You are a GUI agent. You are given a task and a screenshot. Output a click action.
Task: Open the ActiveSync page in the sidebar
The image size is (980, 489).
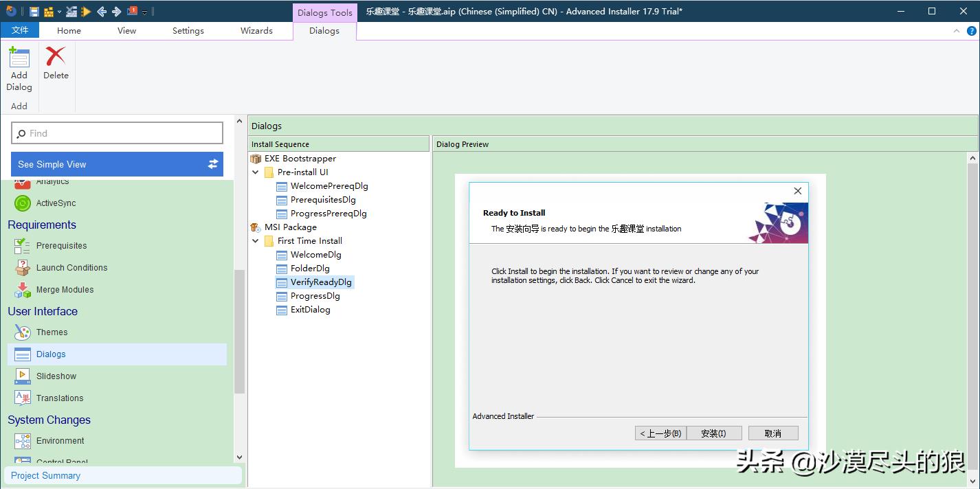[x=56, y=203]
